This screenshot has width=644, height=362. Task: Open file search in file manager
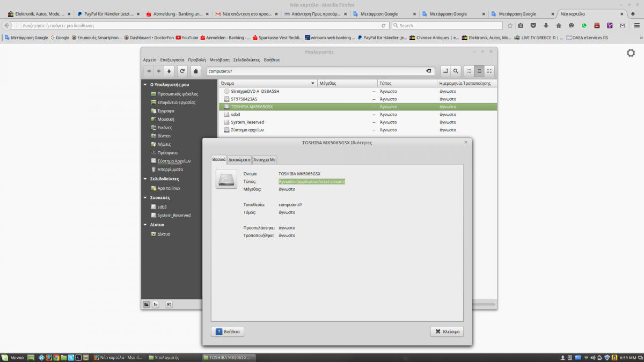pyautogui.click(x=456, y=71)
